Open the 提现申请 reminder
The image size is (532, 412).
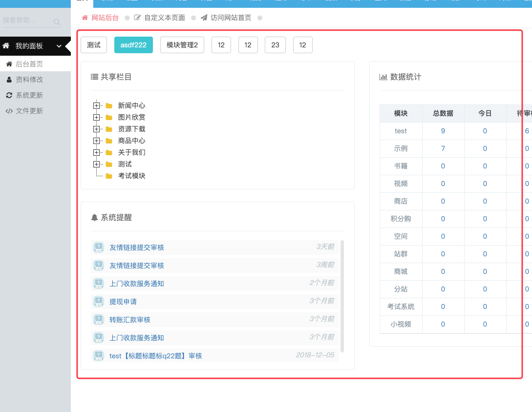coord(123,302)
